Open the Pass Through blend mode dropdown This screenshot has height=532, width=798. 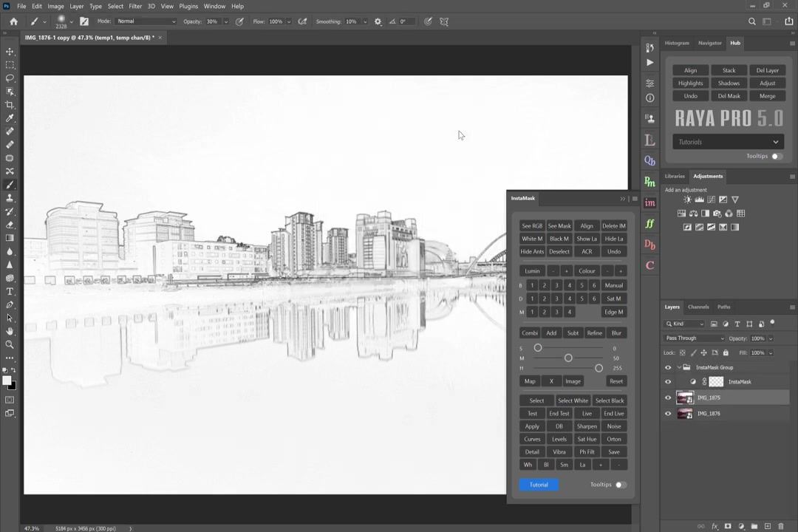[695, 338]
